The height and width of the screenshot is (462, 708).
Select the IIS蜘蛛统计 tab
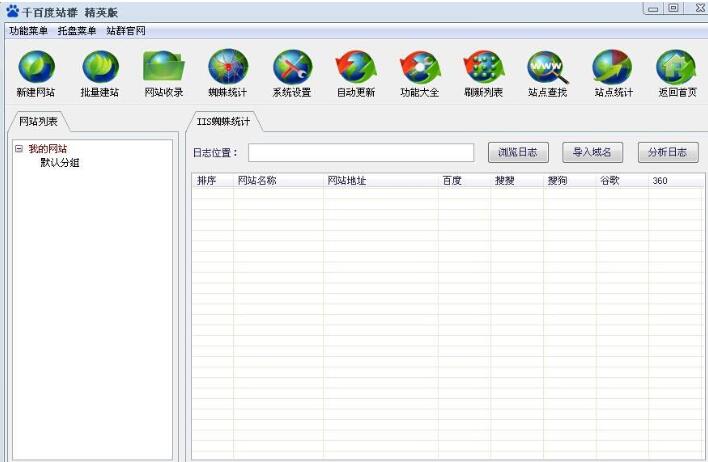pyautogui.click(x=224, y=121)
